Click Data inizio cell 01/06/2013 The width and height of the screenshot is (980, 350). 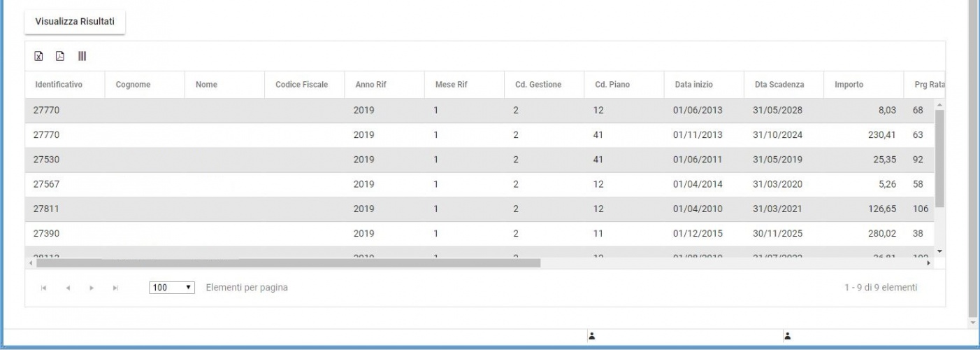[698, 111]
